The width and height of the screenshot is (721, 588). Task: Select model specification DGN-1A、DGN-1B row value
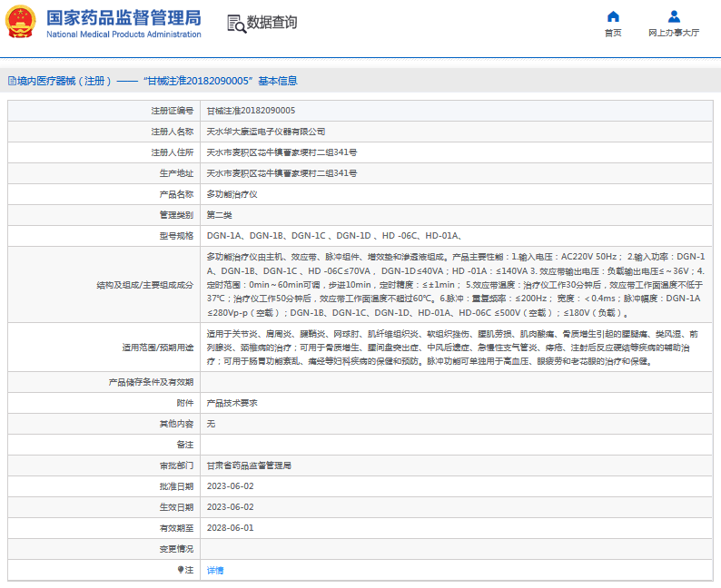click(x=335, y=236)
